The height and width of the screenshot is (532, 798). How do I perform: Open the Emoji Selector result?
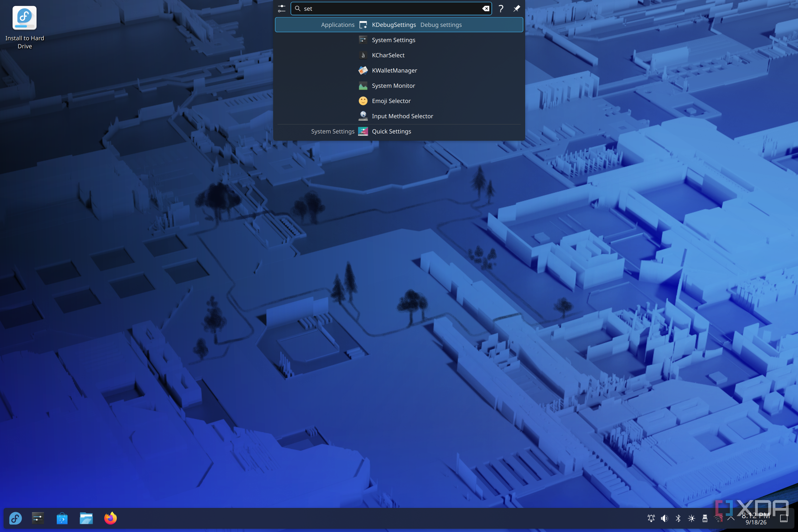pyautogui.click(x=399, y=101)
